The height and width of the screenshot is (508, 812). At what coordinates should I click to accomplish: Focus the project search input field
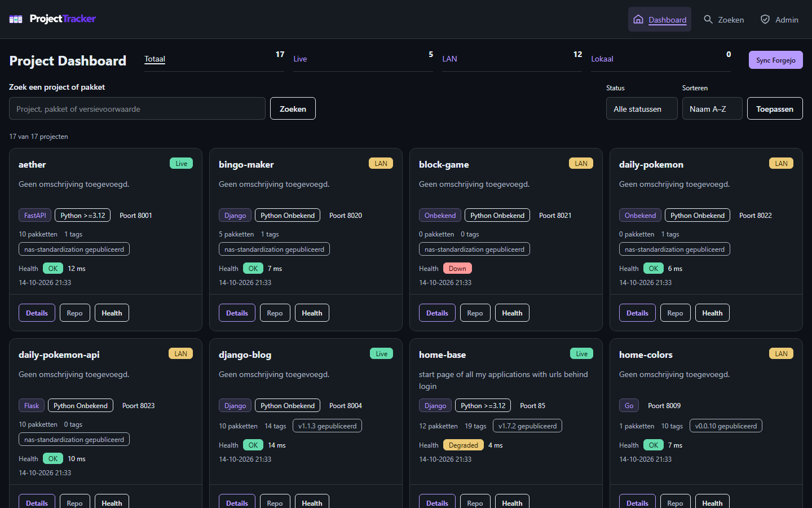(137, 108)
